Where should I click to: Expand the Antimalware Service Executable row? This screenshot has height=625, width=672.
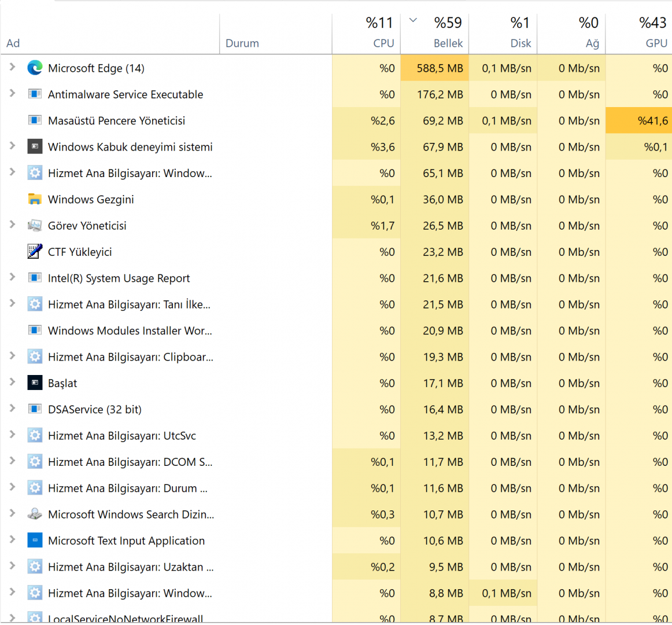click(12, 93)
